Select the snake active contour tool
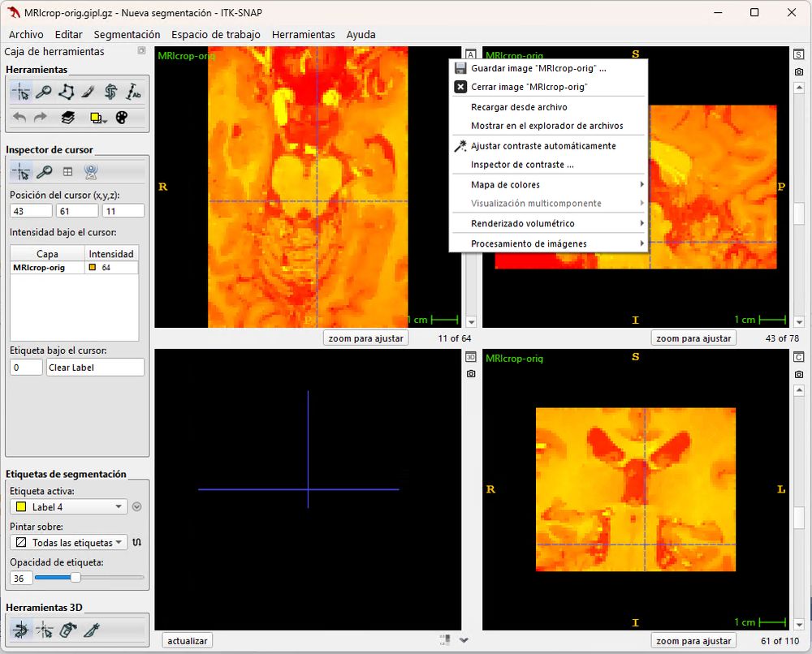Viewport: 812px width, 654px height. [110, 93]
